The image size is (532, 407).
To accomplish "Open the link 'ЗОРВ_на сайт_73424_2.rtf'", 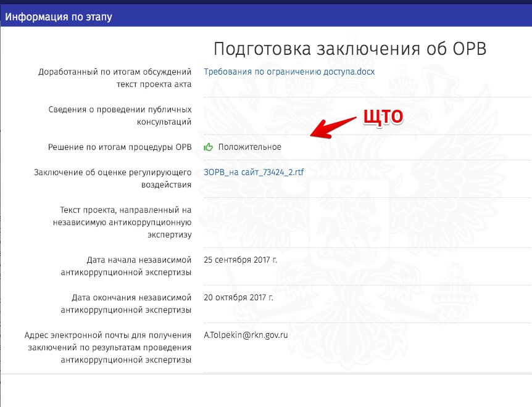I will coord(254,172).
